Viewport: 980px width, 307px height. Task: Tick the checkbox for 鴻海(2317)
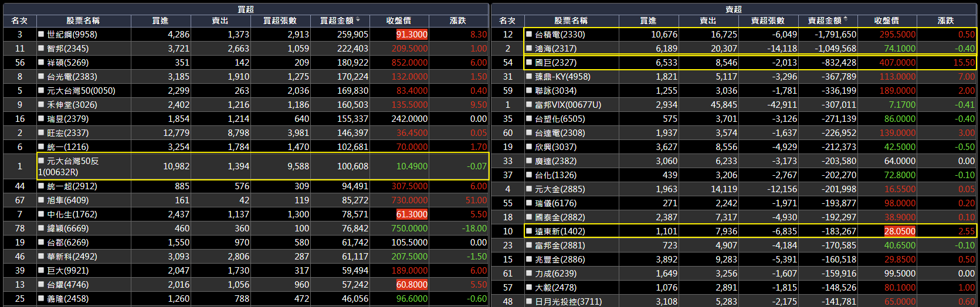click(529, 48)
